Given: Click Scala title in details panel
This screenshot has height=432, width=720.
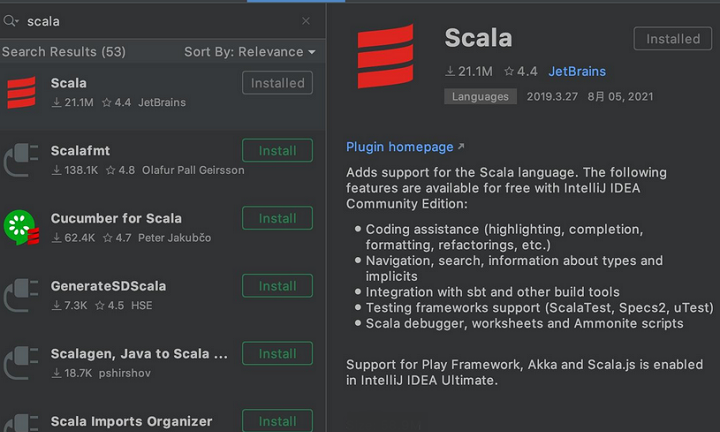Looking at the screenshot, I should (478, 38).
